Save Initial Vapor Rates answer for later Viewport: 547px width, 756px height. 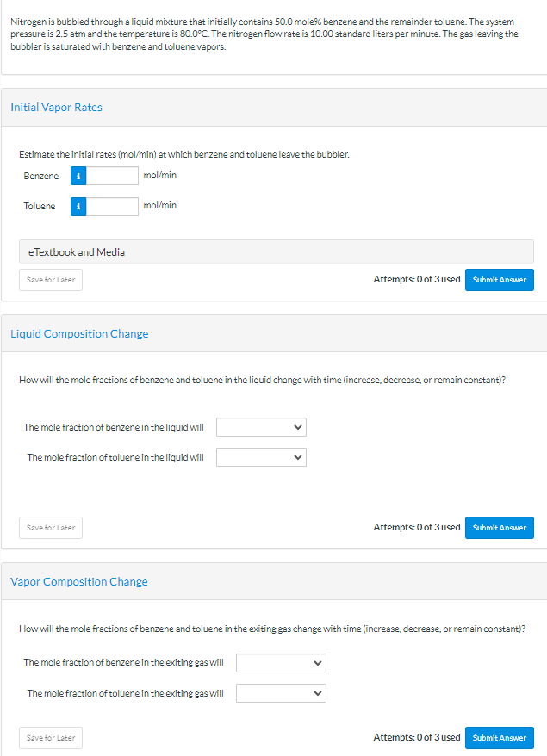51,280
